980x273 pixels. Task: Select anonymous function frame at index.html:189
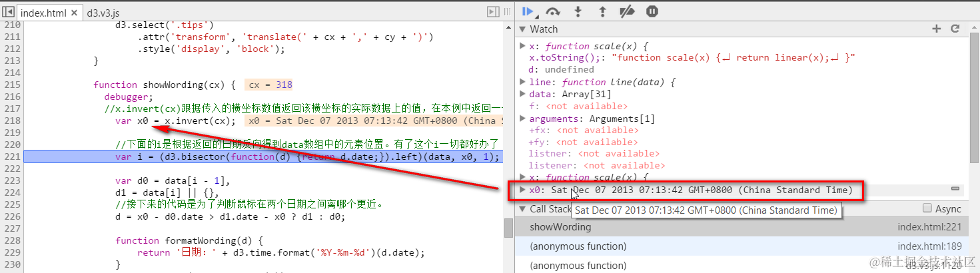pyautogui.click(x=741, y=246)
